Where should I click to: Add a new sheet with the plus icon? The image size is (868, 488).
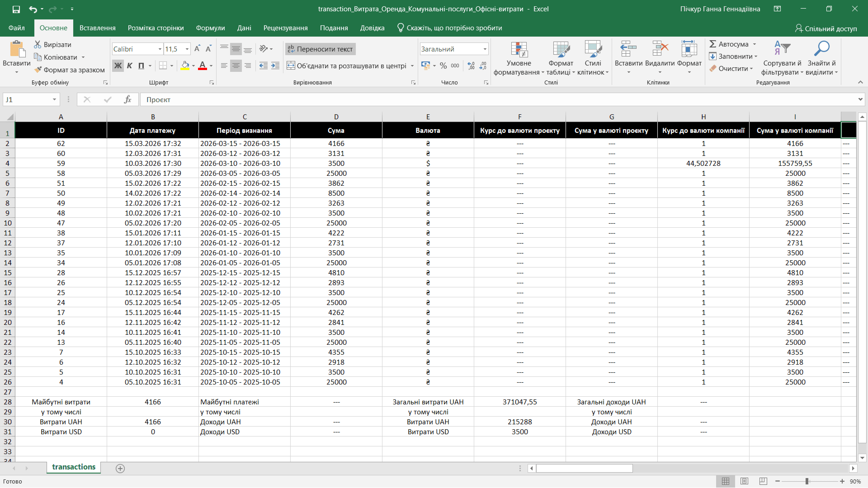(120, 468)
